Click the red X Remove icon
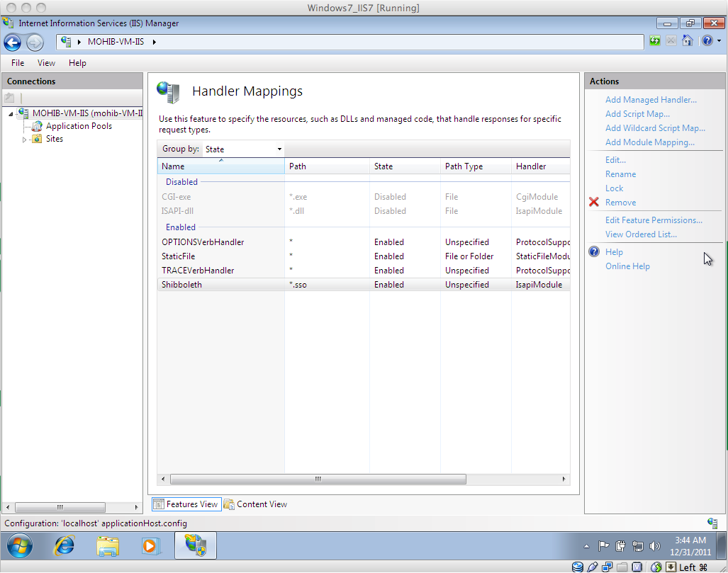The width and height of the screenshot is (728, 573). pos(594,203)
